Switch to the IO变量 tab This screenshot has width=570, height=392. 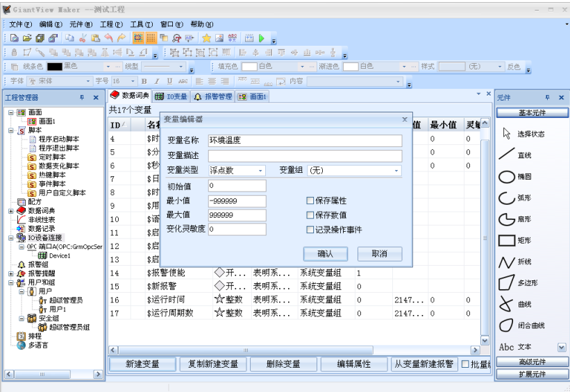[171, 96]
